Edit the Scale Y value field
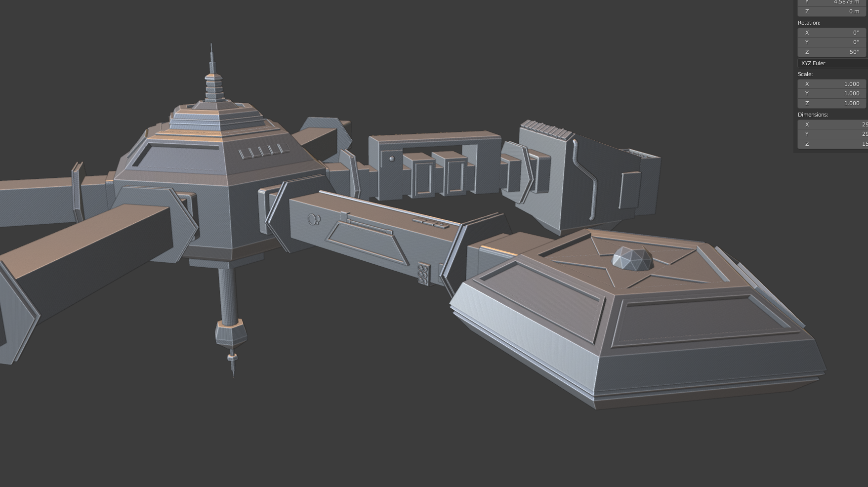Viewport: 868px width, 487px height. click(832, 93)
